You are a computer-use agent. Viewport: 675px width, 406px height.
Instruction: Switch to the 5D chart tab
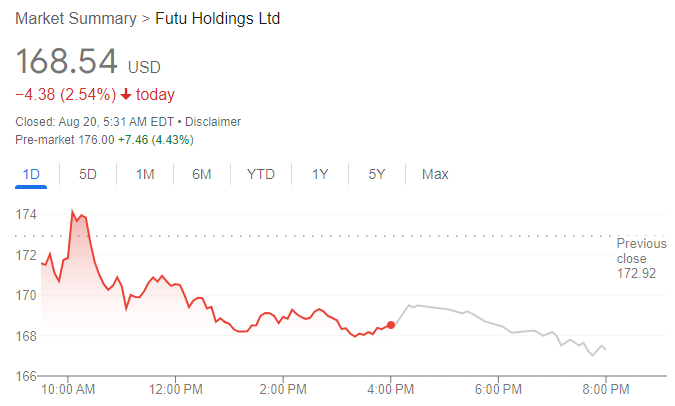88,174
